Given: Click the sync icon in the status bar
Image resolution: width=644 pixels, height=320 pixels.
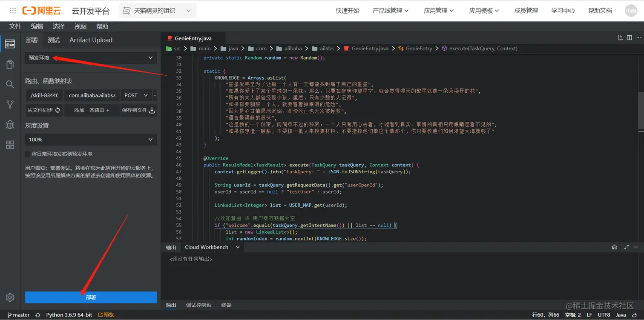Looking at the screenshot, I should (38, 315).
